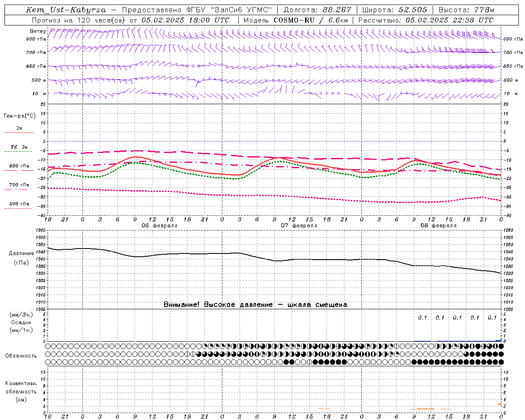This screenshot has height=420, width=525.
Task: Click the Td 2м dew point legend entry
Action: [x=19, y=147]
